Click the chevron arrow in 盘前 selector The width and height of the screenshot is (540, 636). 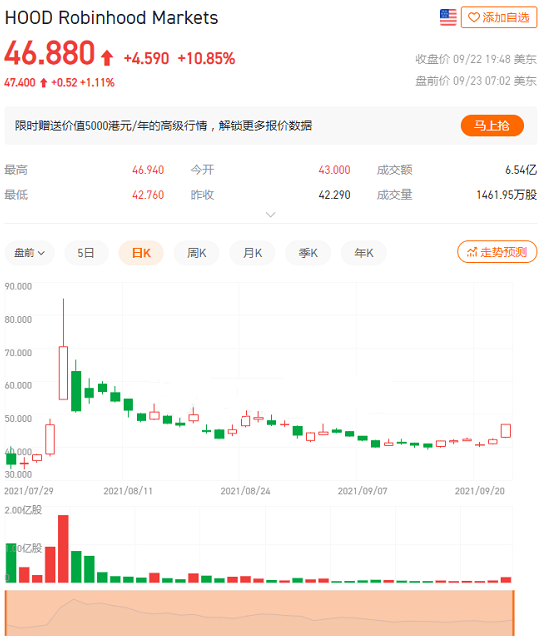click(41, 253)
